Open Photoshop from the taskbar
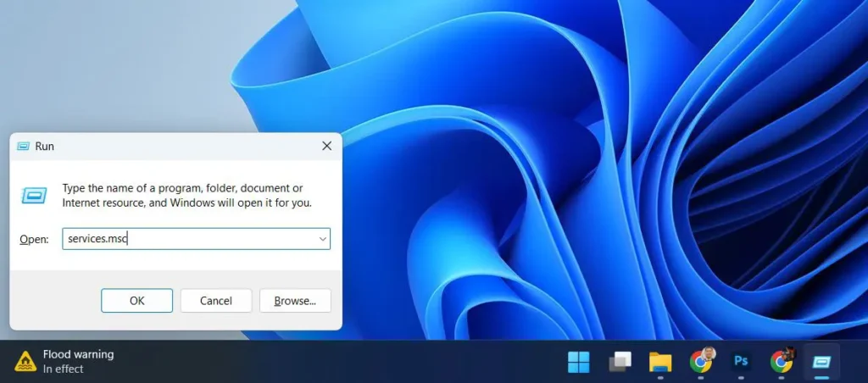 tap(741, 363)
